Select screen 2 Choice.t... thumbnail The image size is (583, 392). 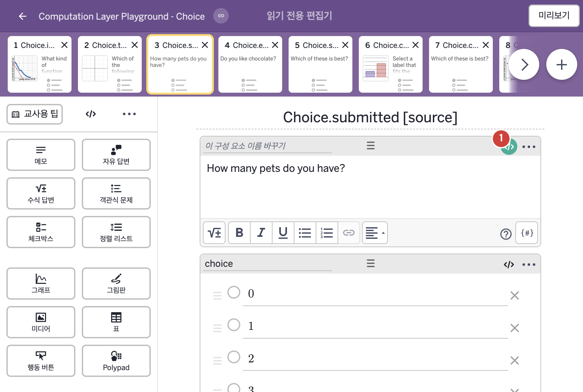coord(110,64)
